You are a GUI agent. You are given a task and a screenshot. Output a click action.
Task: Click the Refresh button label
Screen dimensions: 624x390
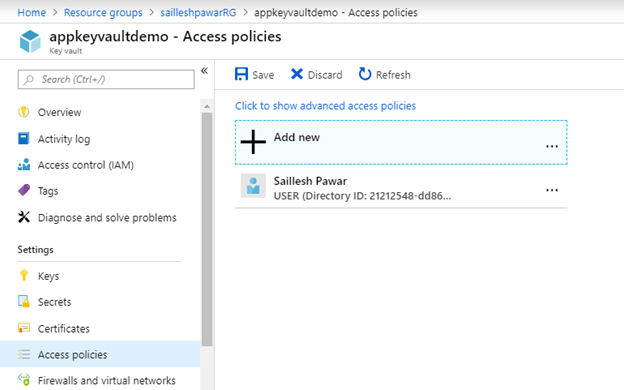pos(393,75)
